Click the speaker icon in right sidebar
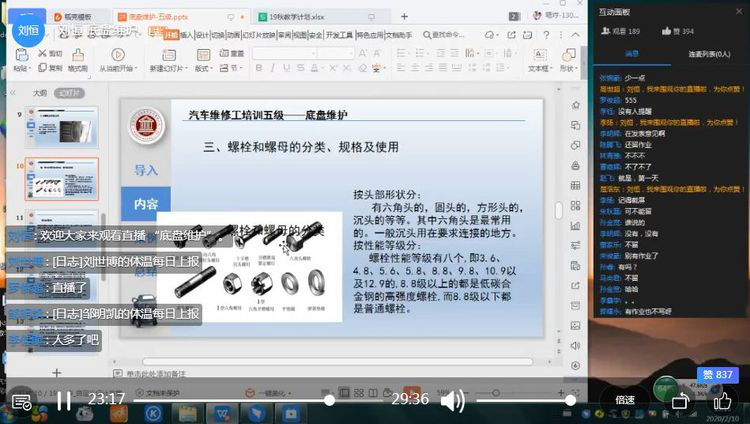The width and height of the screenshot is (750, 424). pyautogui.click(x=575, y=346)
